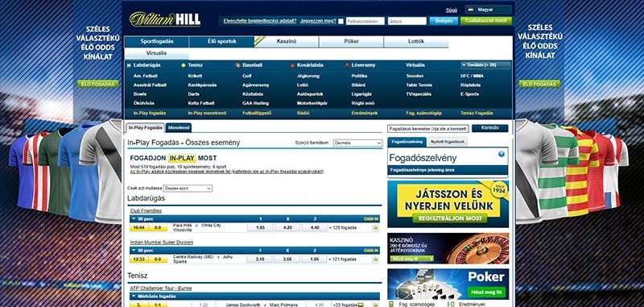Select the In-Play Fogadás content tab
The image size is (644, 307).
click(x=146, y=128)
